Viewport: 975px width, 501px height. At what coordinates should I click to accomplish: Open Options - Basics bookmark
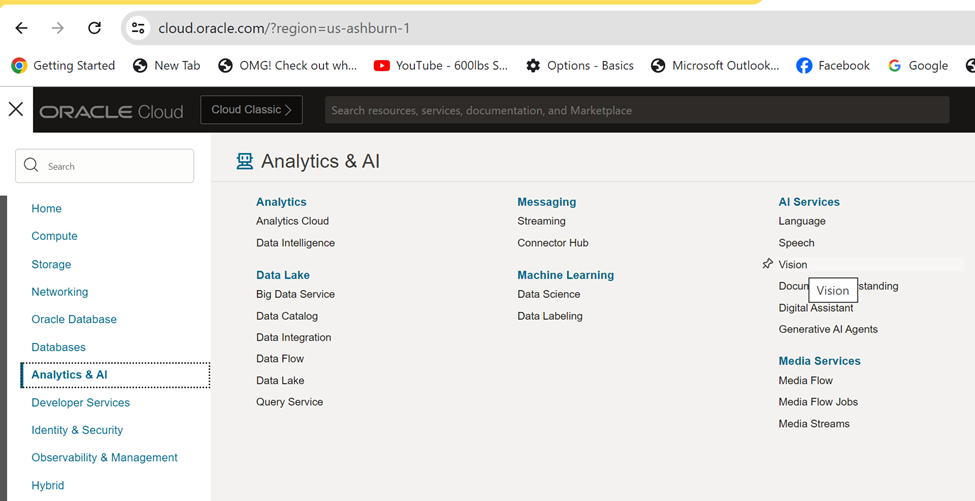[580, 65]
